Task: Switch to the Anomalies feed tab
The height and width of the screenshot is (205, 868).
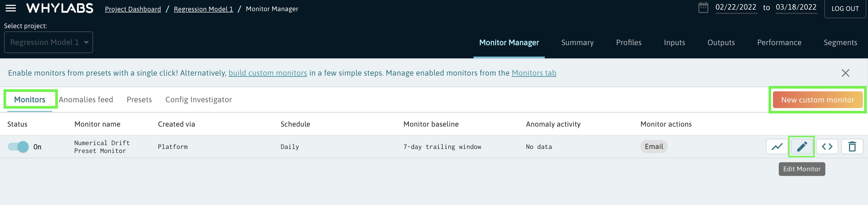Action: (x=86, y=100)
